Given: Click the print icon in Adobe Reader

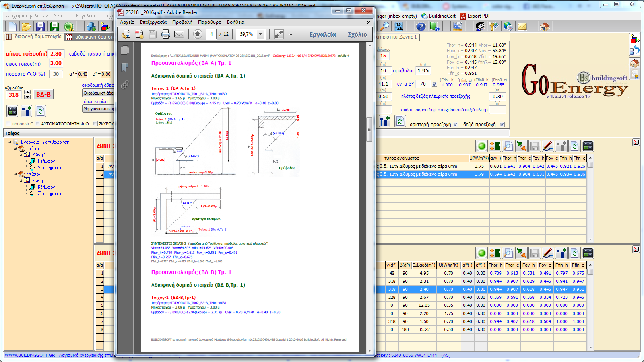Looking at the screenshot, I should tap(166, 34).
